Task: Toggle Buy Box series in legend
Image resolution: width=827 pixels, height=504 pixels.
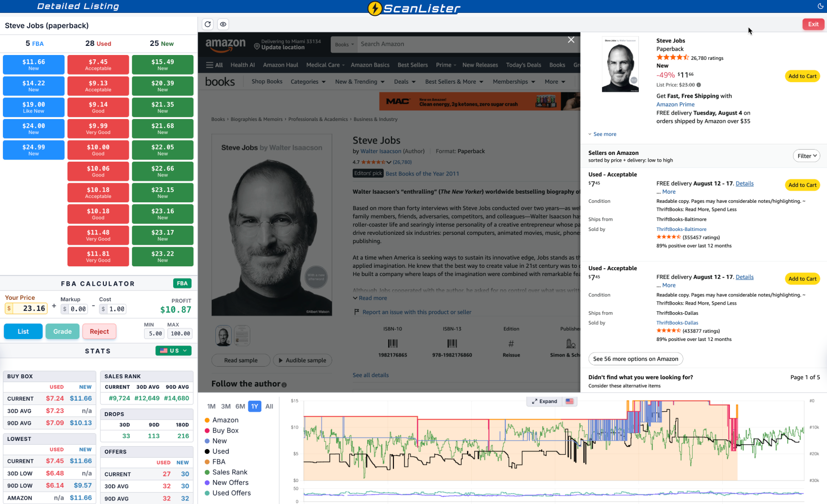Action: click(x=221, y=430)
